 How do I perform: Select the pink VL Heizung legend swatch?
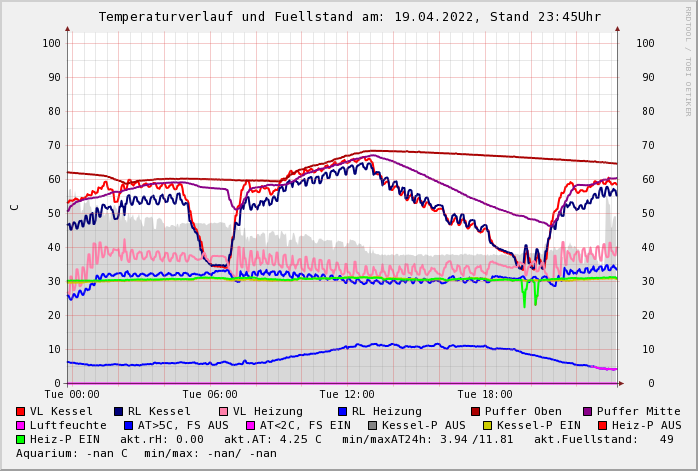pos(224,411)
